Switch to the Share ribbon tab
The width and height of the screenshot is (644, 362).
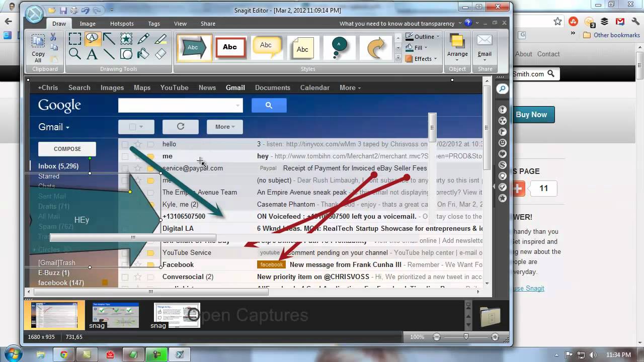click(x=208, y=24)
